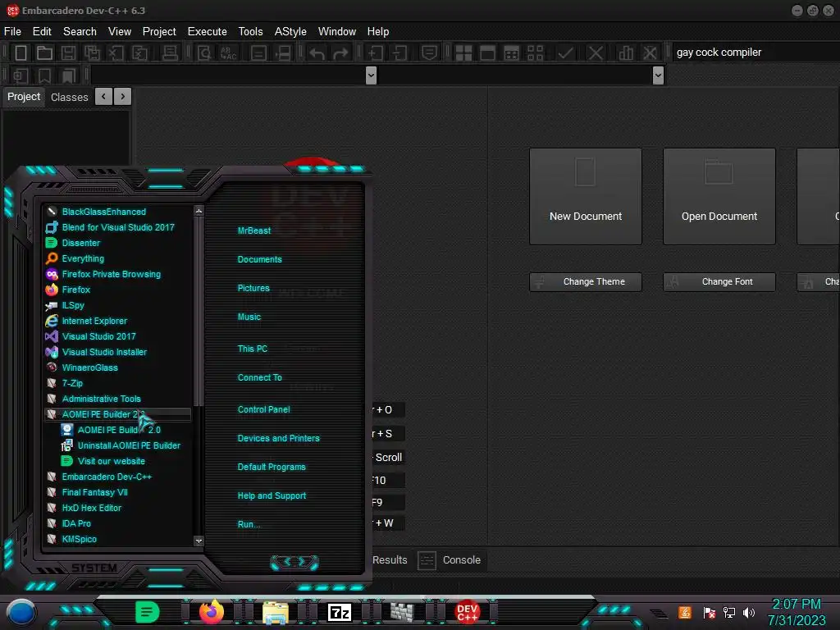
Task: Click the Goto Bookmarks toolbar icon
Action: [x=69, y=75]
